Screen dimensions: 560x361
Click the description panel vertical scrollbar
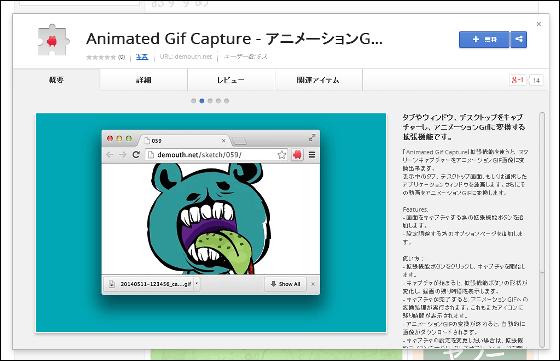click(x=542, y=229)
